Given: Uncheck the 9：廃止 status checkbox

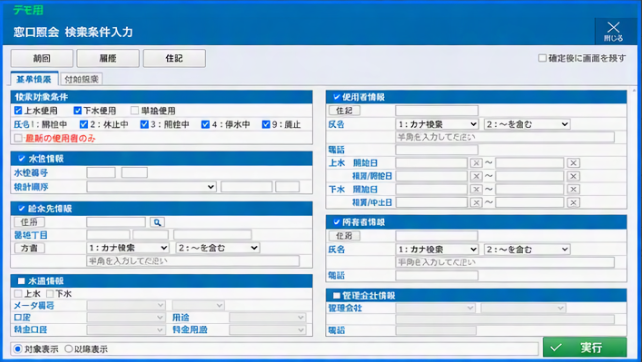Looking at the screenshot, I should (x=266, y=124).
